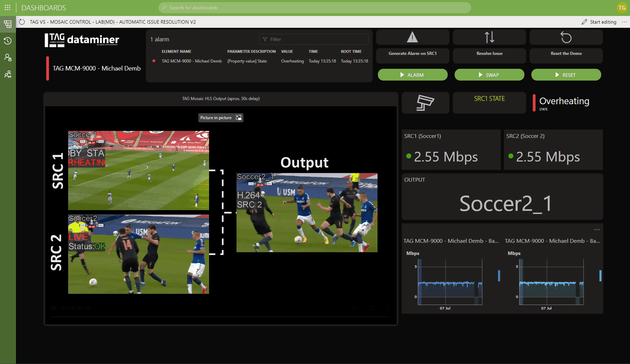Focus the alarm Filter input
This screenshot has width=630, height=364.
pyautogui.click(x=314, y=39)
